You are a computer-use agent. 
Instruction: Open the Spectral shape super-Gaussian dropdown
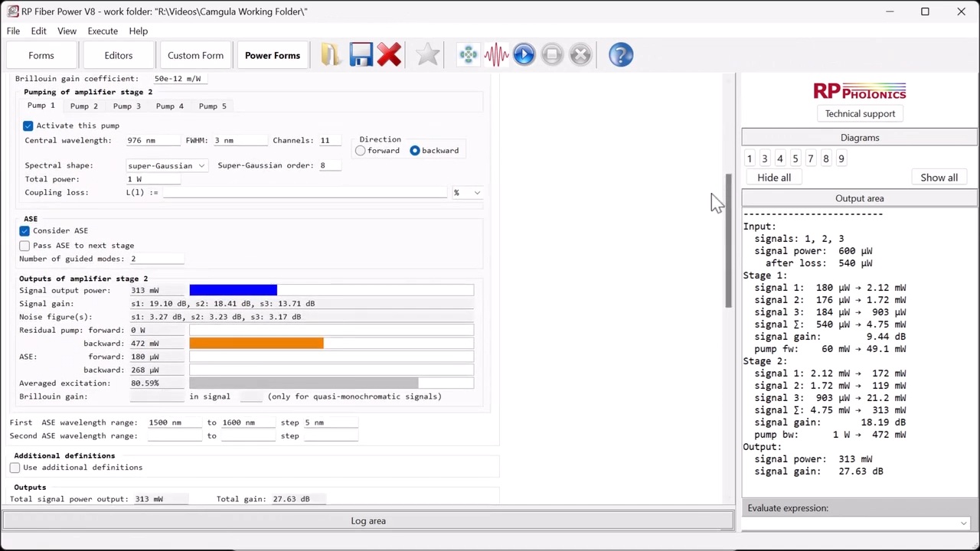point(166,165)
